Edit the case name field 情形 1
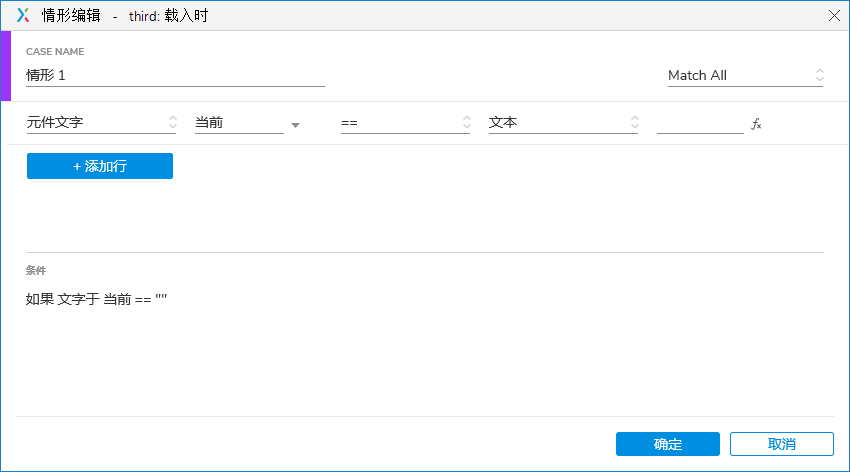This screenshot has height=472, width=850. (x=175, y=75)
